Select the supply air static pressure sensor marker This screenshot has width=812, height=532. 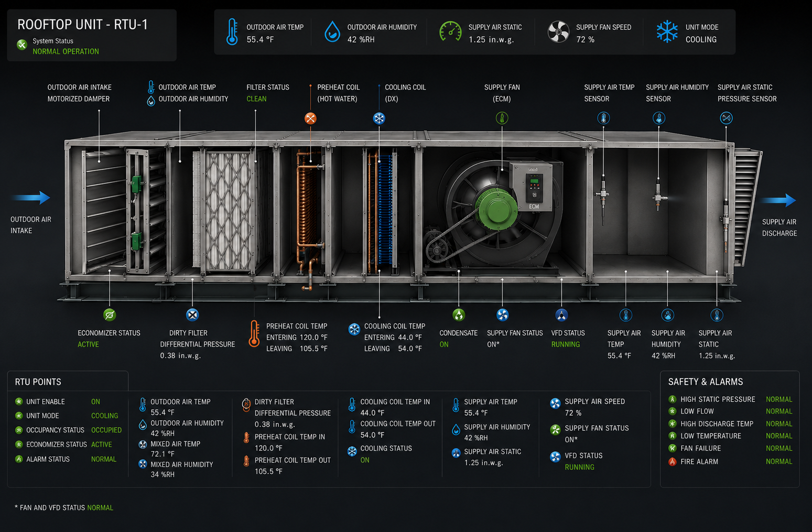coord(726,118)
